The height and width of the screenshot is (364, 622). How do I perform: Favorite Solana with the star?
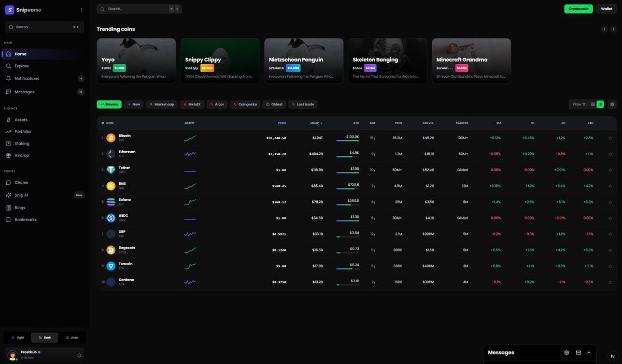[610, 202]
